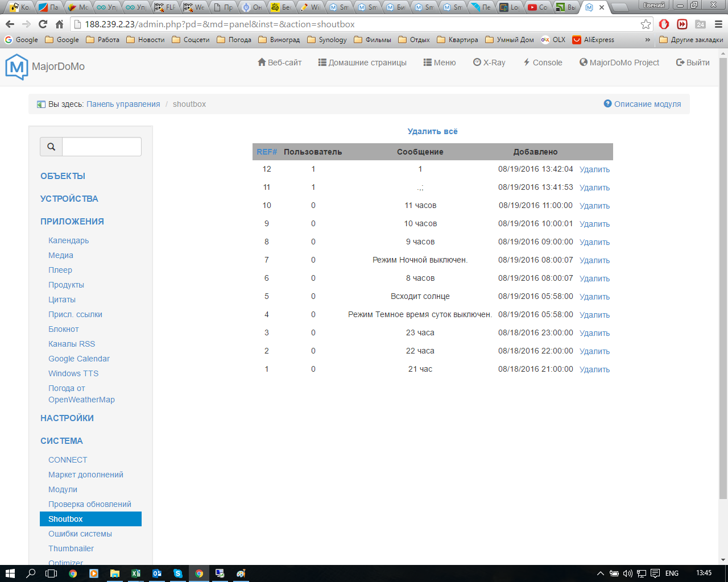Image resolution: width=728 pixels, height=582 pixels.
Task: Open the Новости bookmarks folder
Action: (145, 40)
